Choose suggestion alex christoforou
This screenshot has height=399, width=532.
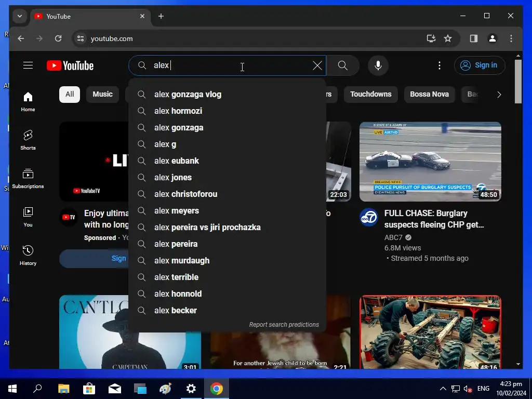pyautogui.click(x=228, y=194)
